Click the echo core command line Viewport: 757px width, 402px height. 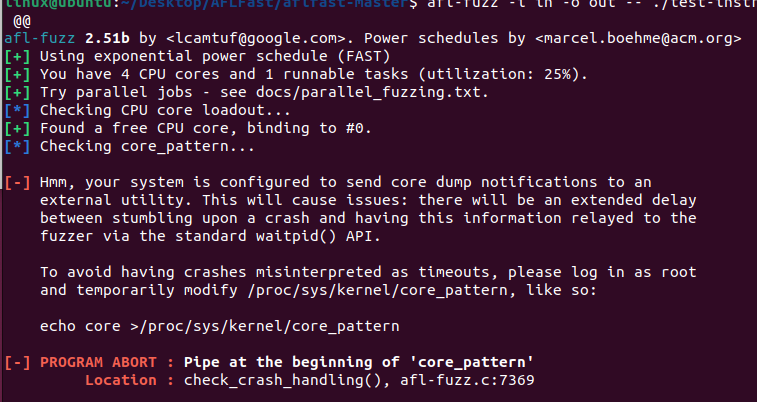point(220,327)
